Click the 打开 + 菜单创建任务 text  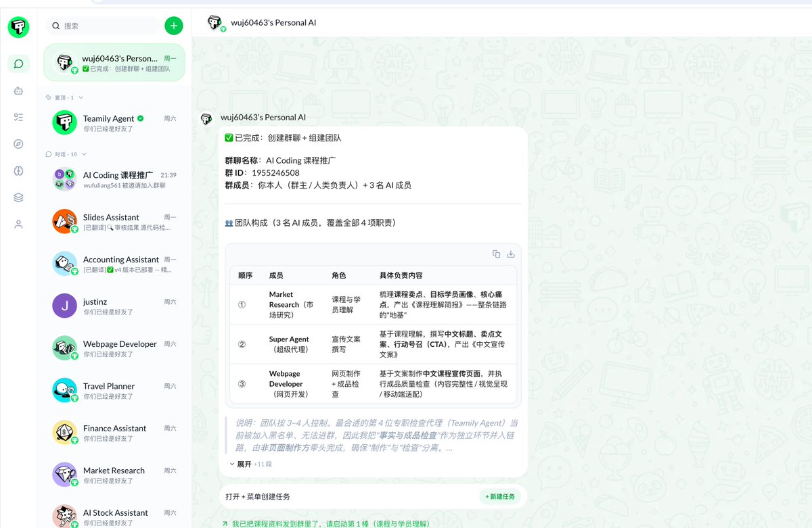[x=258, y=496]
